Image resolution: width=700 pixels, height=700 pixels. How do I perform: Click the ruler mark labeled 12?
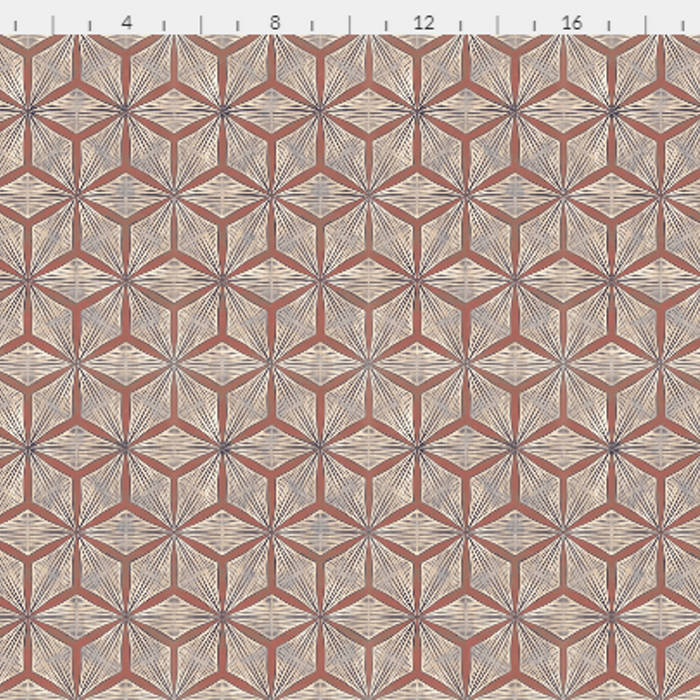point(423,21)
